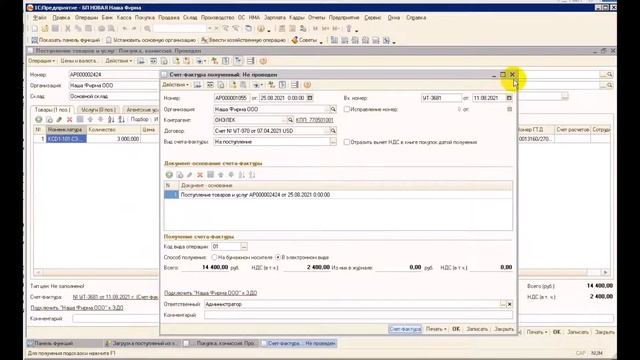Switch to Товары (1 поз.) tab in receipt window

[x=52, y=110]
